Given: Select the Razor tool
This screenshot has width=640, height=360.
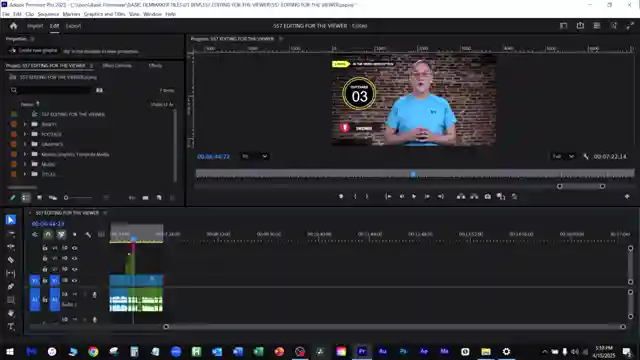Looking at the screenshot, I should [11, 260].
